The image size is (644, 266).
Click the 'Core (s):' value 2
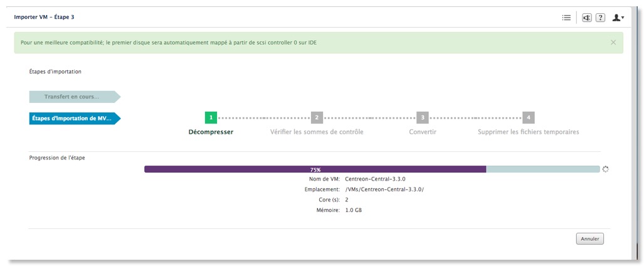coord(347,199)
